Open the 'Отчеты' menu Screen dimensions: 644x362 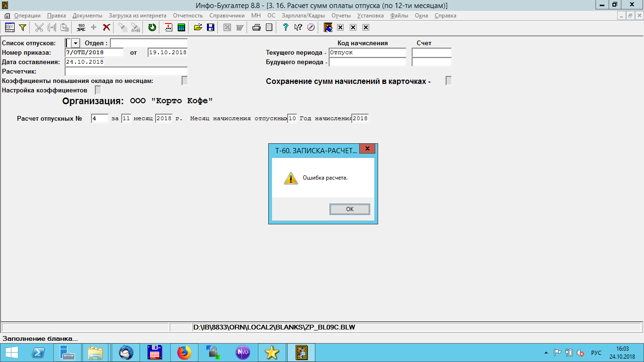[341, 16]
